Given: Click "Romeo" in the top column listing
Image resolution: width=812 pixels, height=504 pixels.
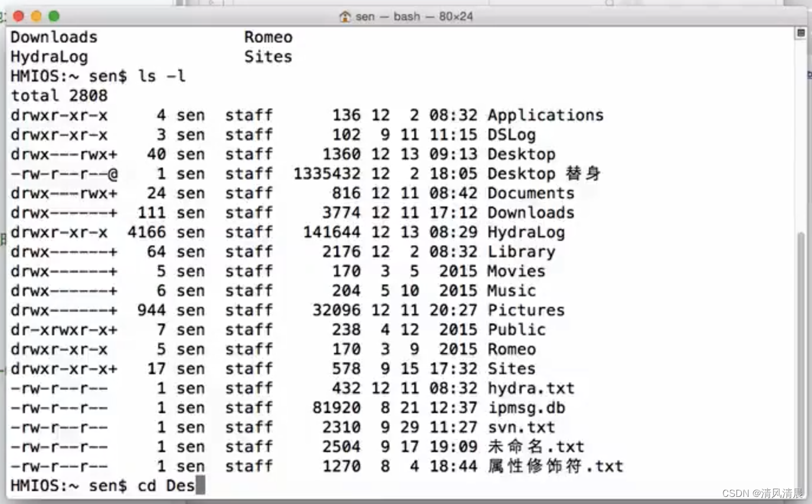Looking at the screenshot, I should coord(269,37).
